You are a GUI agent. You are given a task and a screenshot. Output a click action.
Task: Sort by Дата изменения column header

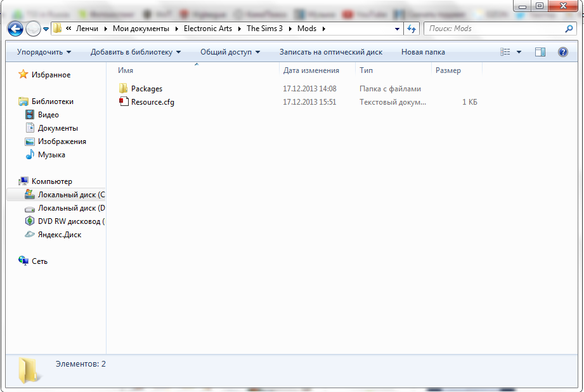(x=311, y=70)
